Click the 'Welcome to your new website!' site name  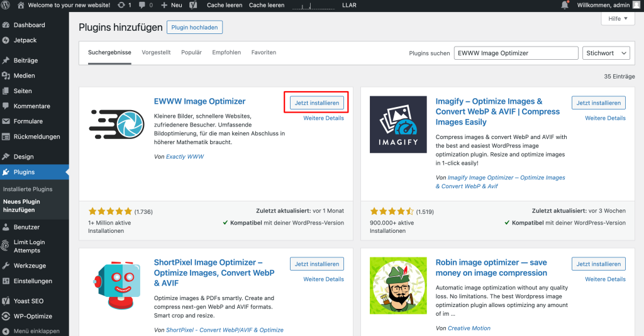click(69, 5)
